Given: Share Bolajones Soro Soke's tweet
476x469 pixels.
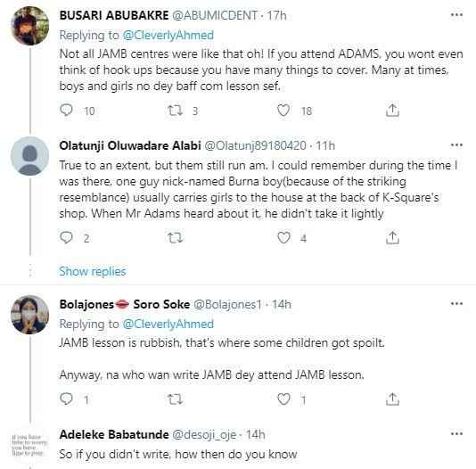Looking at the screenshot, I should pos(392,399).
